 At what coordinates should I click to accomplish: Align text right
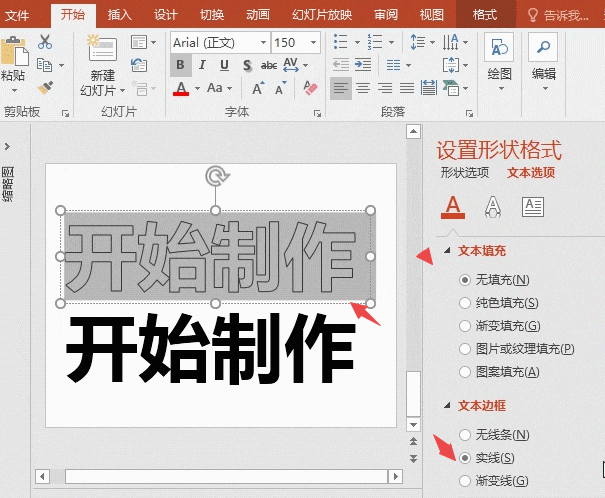click(385, 88)
